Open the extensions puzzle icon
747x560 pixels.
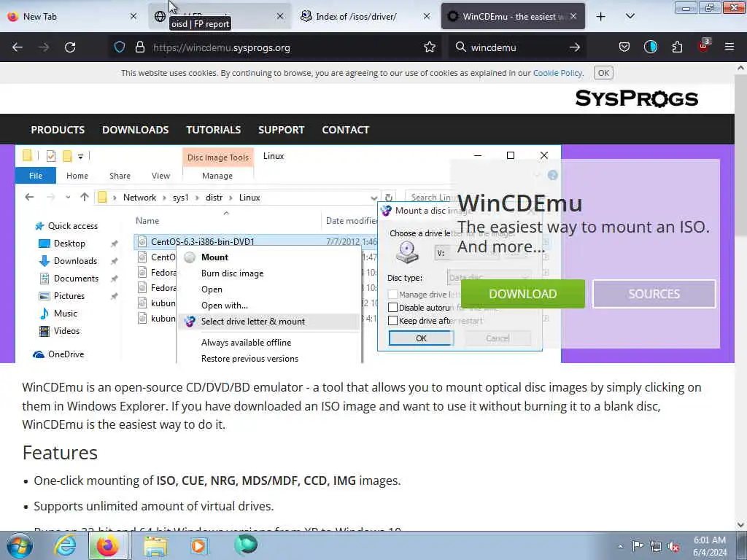point(677,47)
